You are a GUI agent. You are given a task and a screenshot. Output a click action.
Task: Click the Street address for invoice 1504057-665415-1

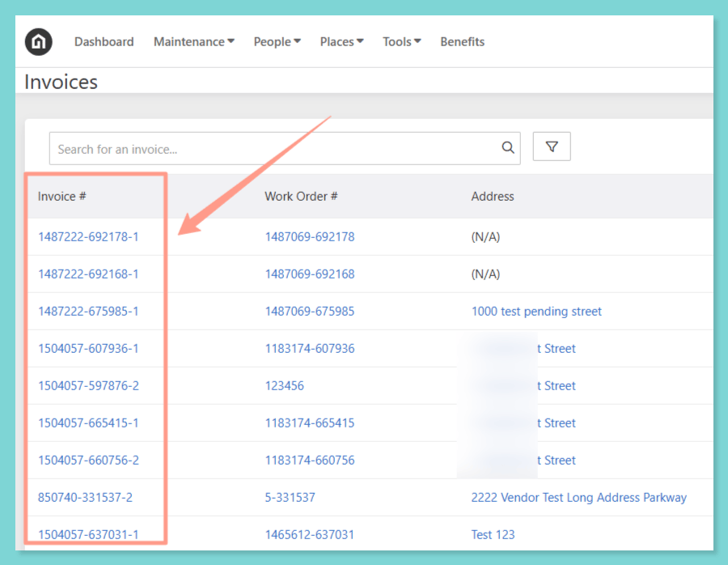coord(557,423)
